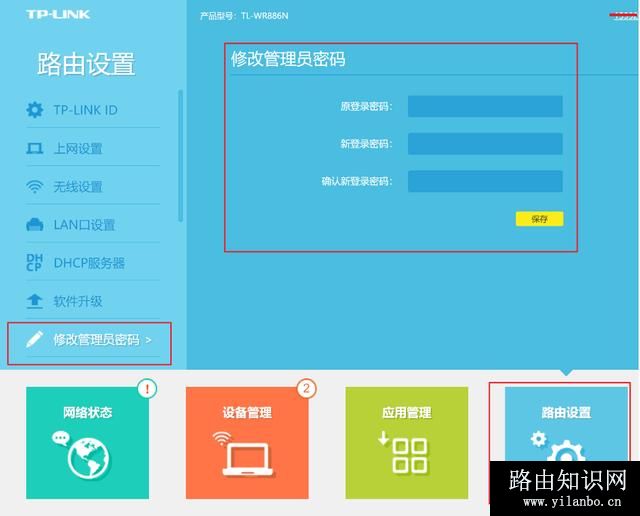Viewport: 640px width, 516px height.
Task: Open the 应用管理 tile
Action: click(407, 443)
